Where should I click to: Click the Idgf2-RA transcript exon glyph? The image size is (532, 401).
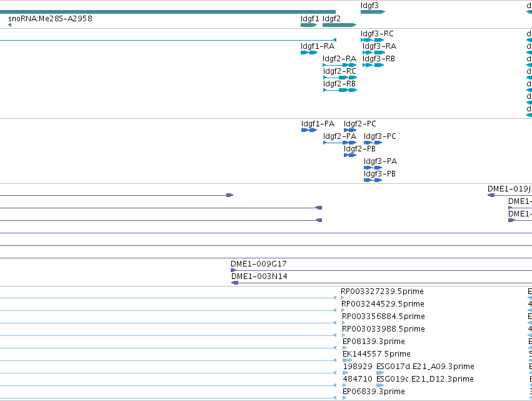point(339,65)
